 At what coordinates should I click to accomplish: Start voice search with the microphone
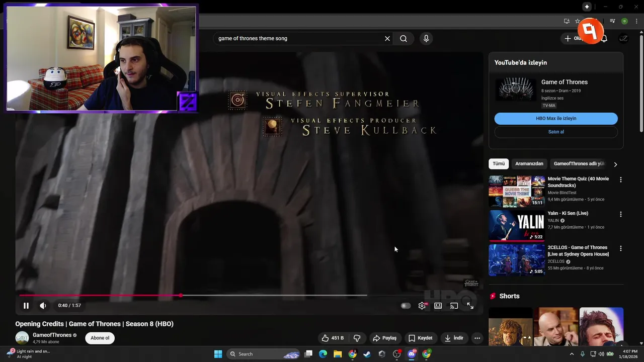pos(426,39)
